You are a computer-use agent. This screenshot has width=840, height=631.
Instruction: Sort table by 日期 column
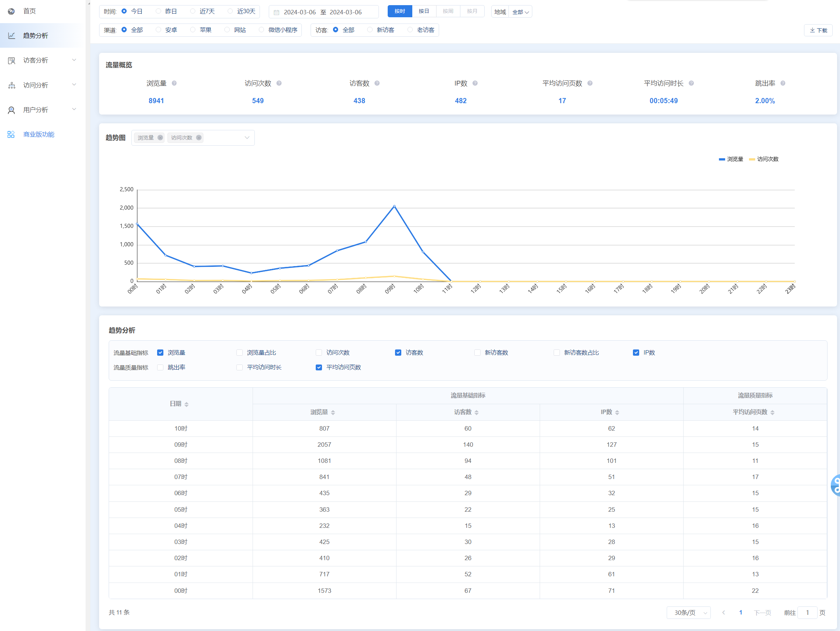click(x=186, y=404)
